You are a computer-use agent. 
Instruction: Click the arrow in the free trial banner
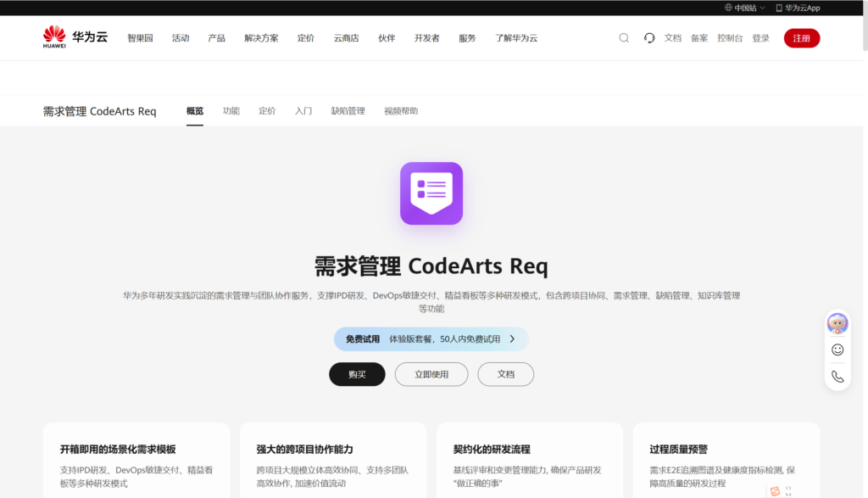(512, 339)
